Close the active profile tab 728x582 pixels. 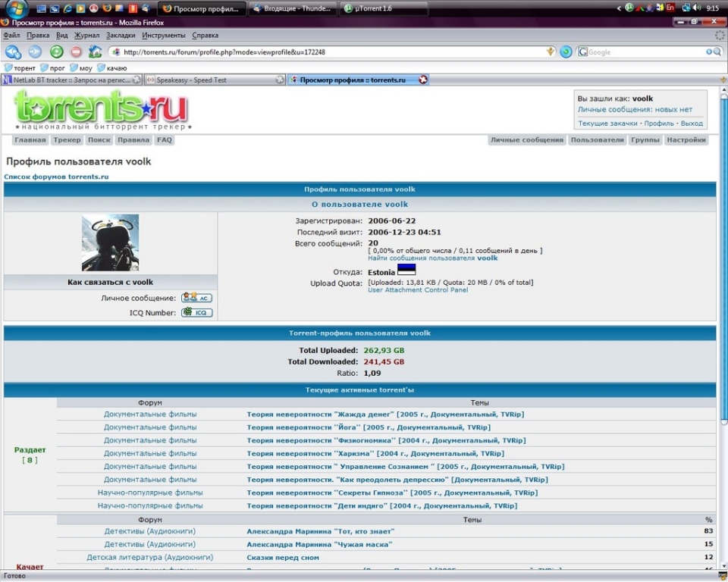(422, 80)
